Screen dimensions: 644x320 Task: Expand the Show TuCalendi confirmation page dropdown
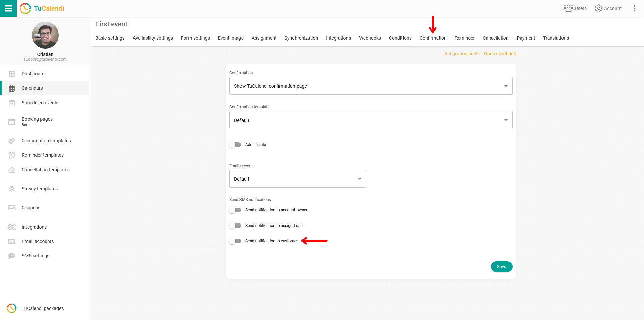[371, 86]
